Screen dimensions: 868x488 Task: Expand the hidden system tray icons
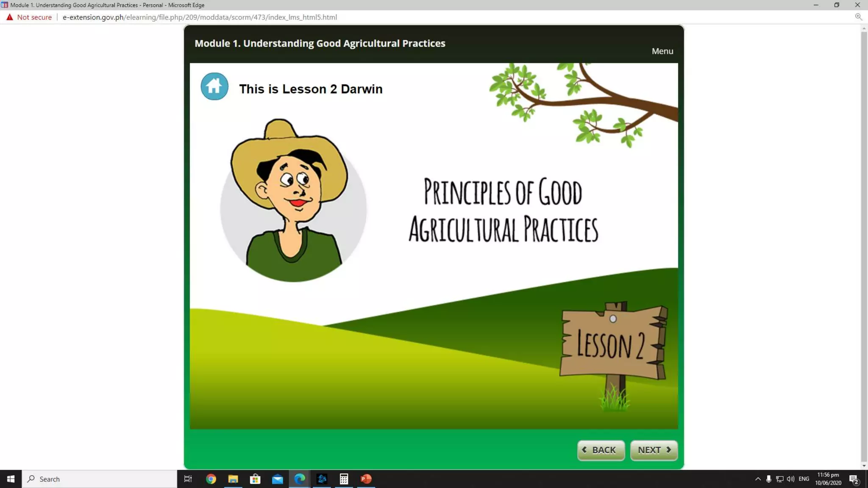[x=758, y=479]
